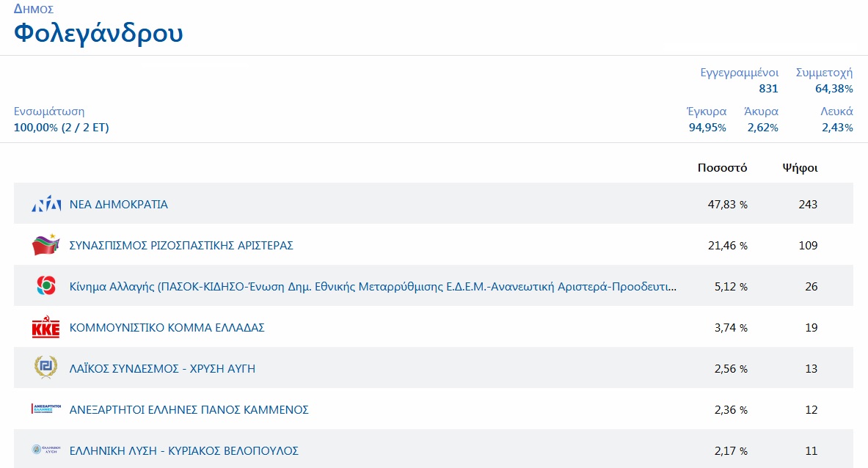Viewport: 868px width, 468px height.
Task: Click the Ψήφοι column header
Action: tap(800, 168)
